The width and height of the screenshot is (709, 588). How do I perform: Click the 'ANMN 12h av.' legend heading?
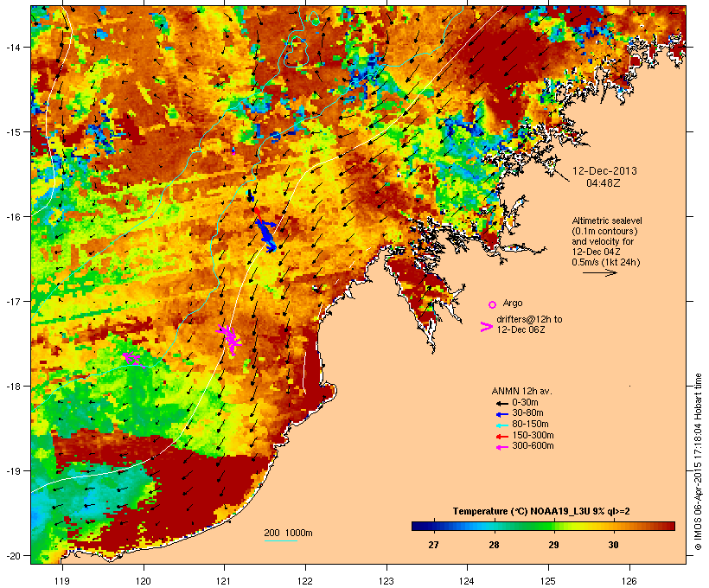(521, 391)
